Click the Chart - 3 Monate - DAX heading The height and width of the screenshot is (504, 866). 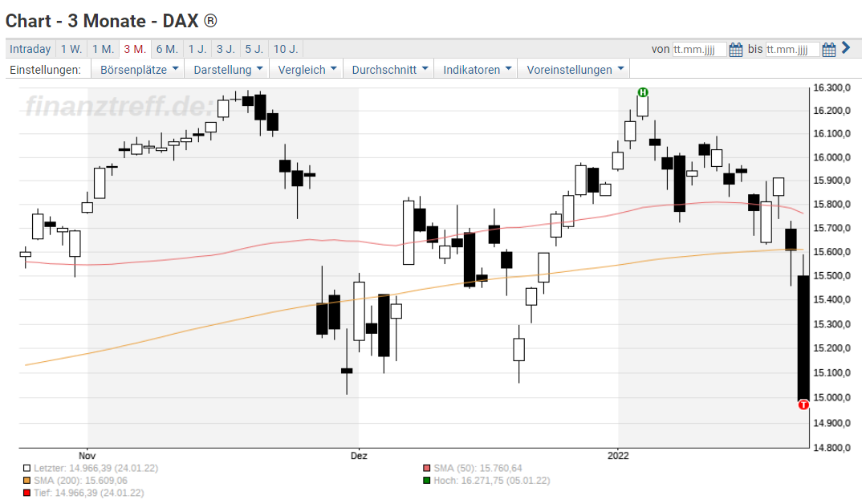(x=111, y=21)
